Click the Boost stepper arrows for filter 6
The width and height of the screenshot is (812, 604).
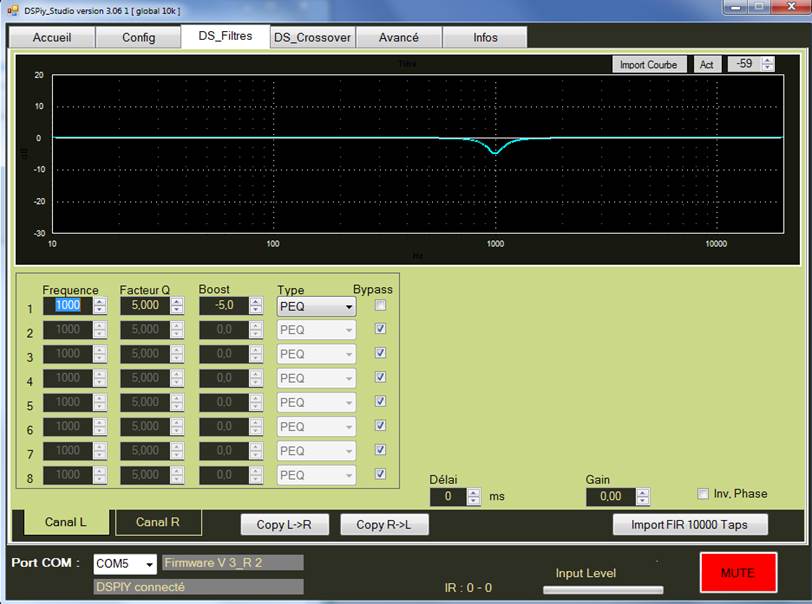256,426
